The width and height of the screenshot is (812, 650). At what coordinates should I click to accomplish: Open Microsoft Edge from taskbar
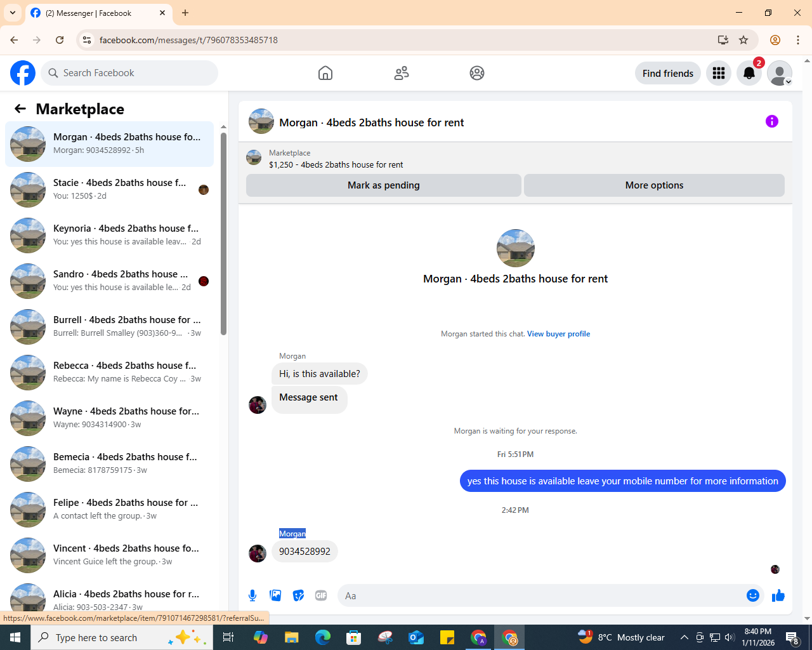pyautogui.click(x=323, y=637)
